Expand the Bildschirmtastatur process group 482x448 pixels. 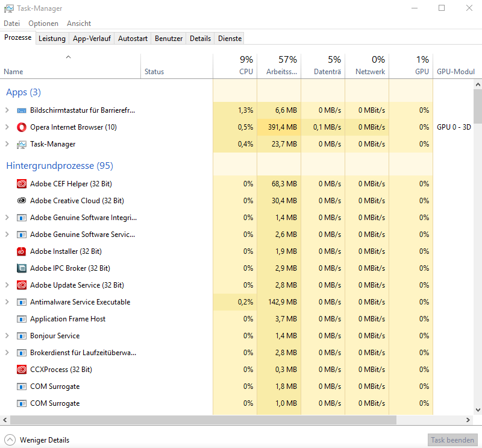pyautogui.click(x=7, y=110)
